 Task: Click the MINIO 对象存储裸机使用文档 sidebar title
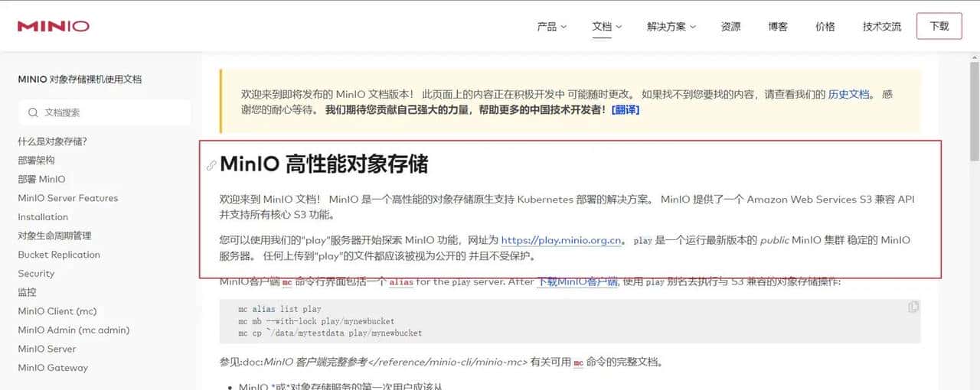tap(80, 80)
